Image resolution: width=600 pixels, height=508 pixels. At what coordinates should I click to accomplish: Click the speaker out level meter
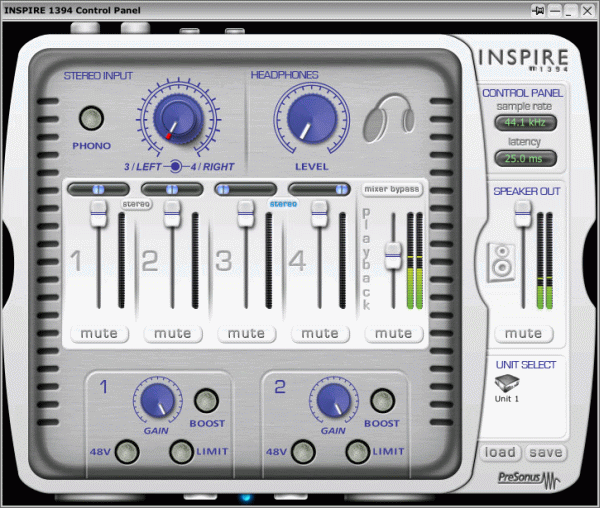[x=545, y=260]
